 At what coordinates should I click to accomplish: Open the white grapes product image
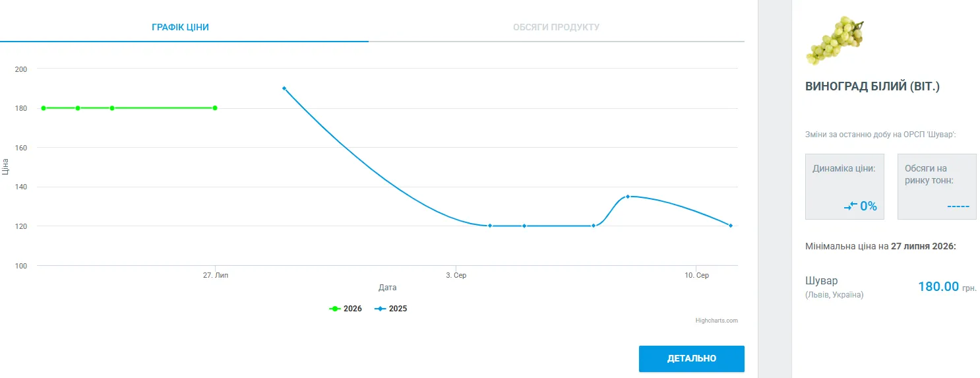(835, 41)
